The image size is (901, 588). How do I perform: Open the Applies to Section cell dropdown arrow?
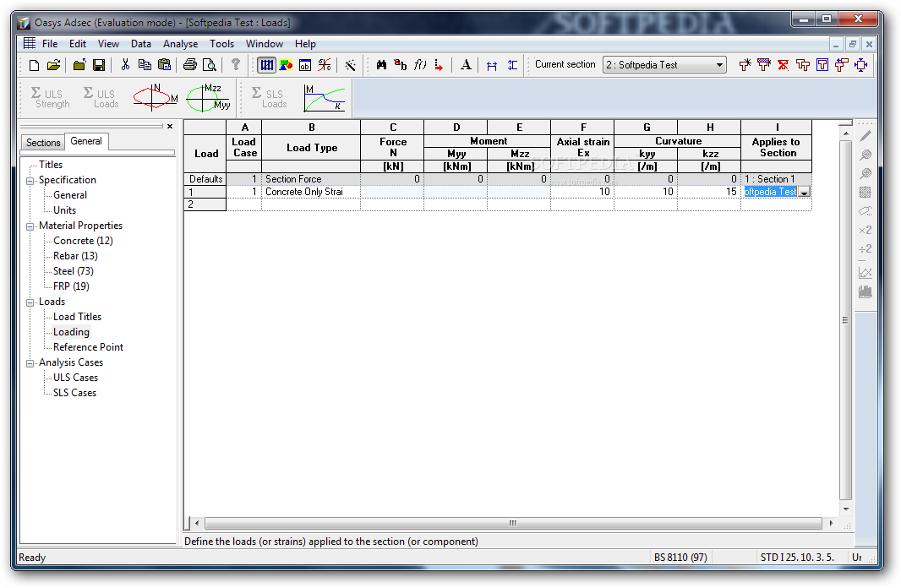coord(805,193)
